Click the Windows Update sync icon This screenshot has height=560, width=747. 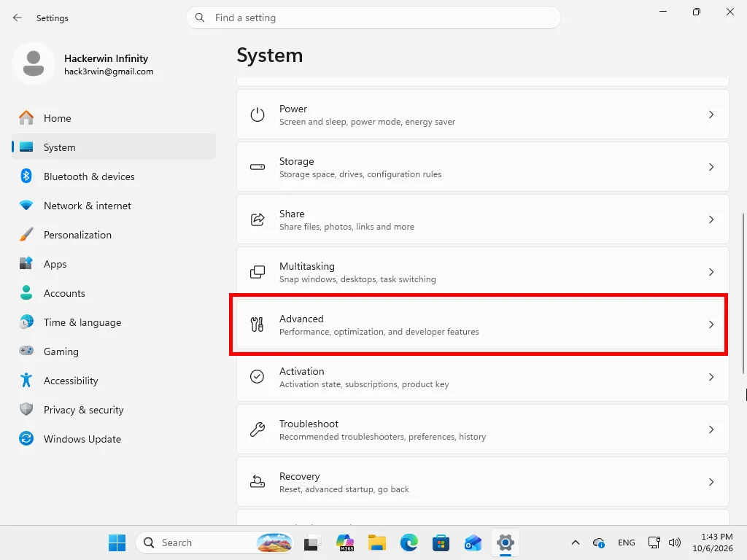(26, 438)
